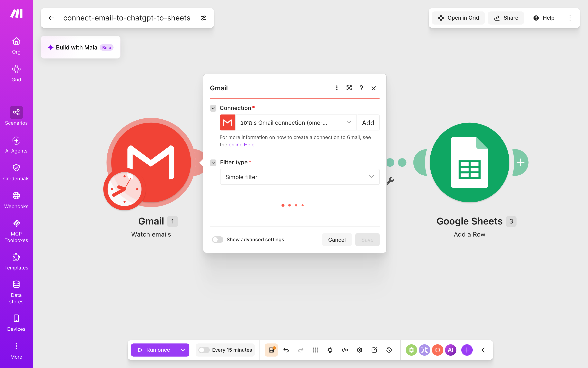Click the Gmail module number 1 badge

point(173,221)
